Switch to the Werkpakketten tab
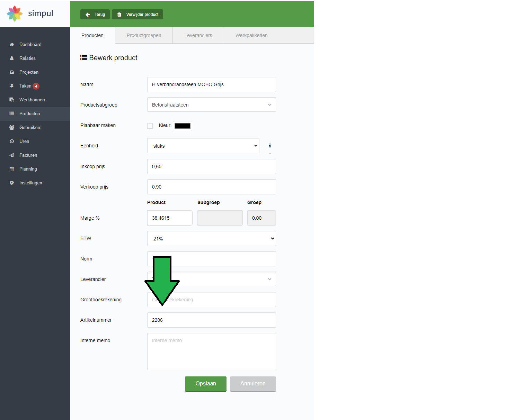This screenshot has height=420, width=532. [251, 35]
